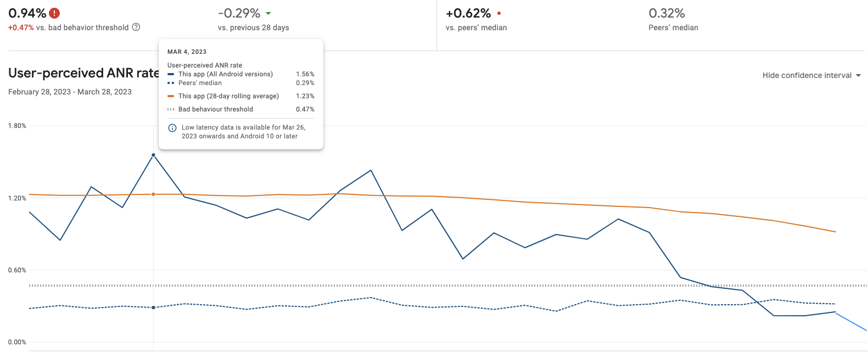Viewport: 868px width, 352px height.
Task: Click the dashed Peers' median legend icon
Action: (x=171, y=83)
